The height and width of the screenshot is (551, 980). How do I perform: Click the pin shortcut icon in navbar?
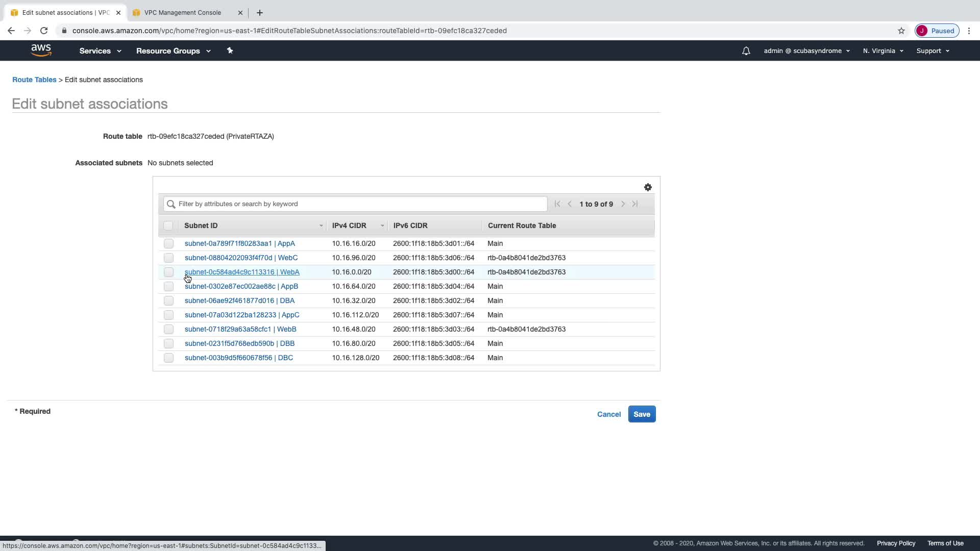pyautogui.click(x=230, y=51)
